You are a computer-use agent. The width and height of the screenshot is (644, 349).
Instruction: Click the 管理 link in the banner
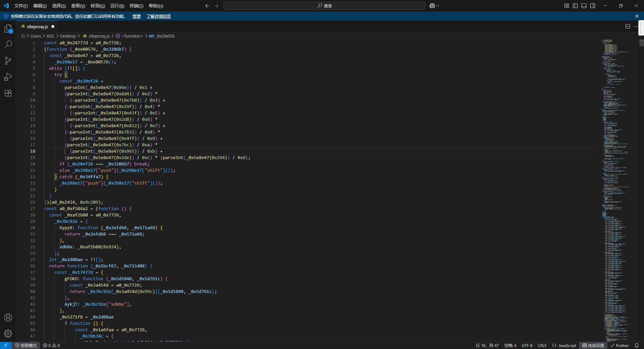pos(137,16)
